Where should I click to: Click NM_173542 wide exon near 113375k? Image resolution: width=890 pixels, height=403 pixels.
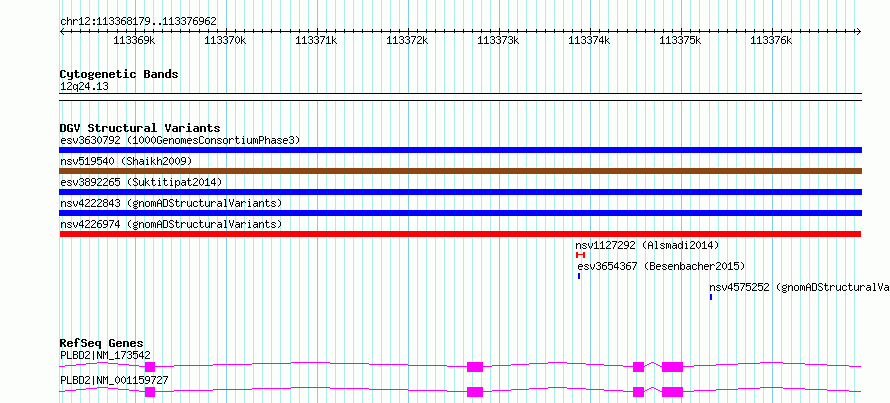(x=673, y=367)
